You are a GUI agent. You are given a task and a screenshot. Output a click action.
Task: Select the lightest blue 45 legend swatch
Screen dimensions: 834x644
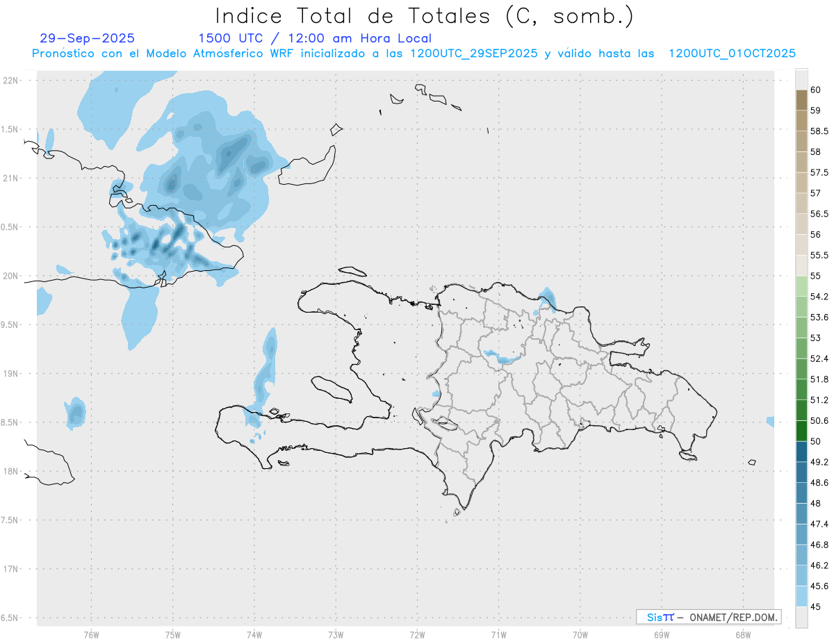(x=801, y=596)
